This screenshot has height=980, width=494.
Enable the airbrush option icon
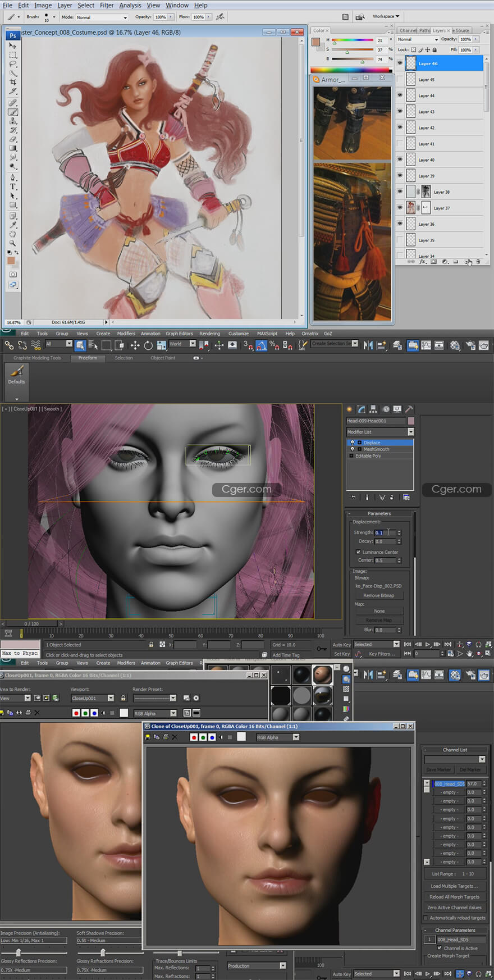[220, 17]
